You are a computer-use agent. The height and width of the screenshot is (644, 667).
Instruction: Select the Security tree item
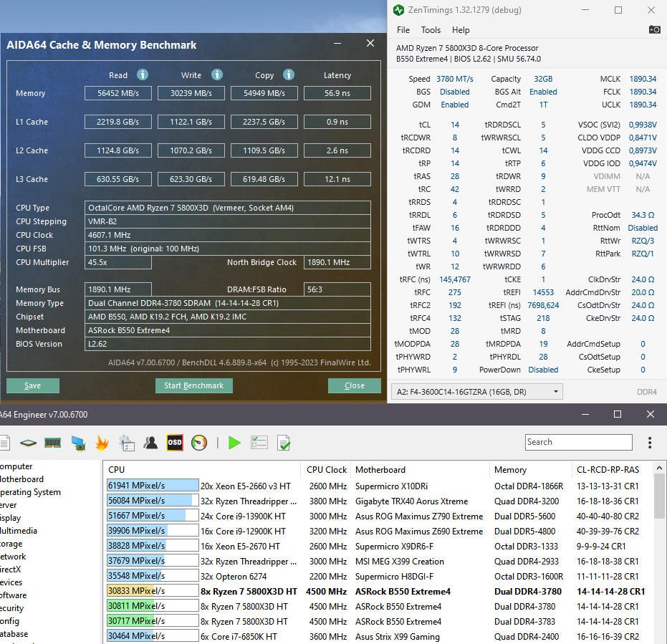pyautogui.click(x=12, y=608)
